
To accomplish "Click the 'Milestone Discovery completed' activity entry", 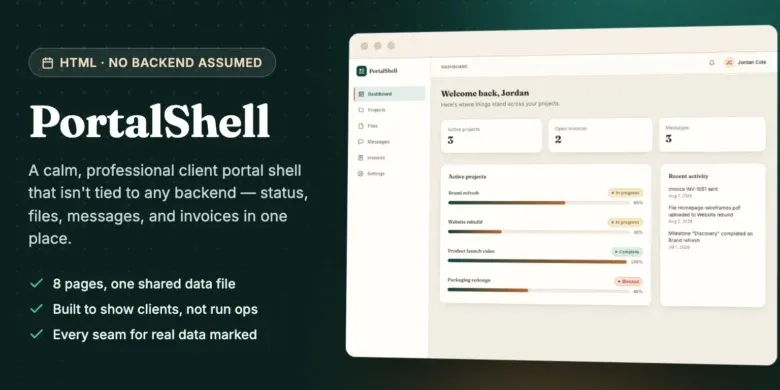I will point(710,239).
